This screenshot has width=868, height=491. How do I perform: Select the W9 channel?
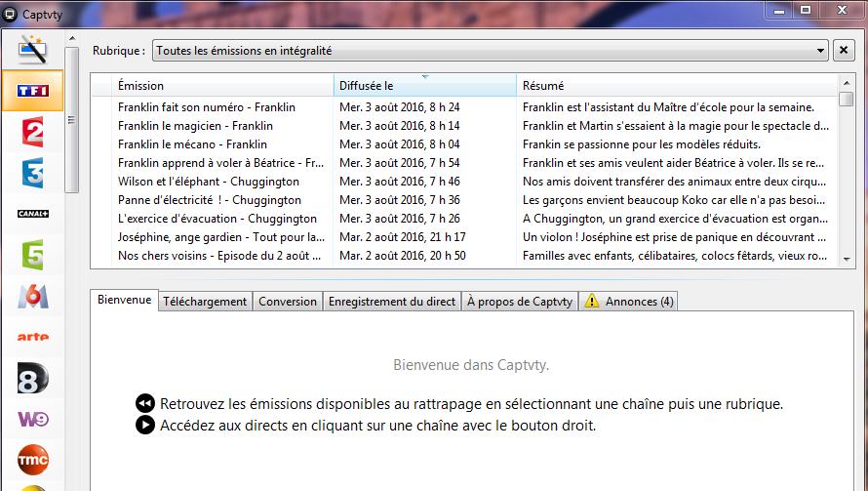(x=32, y=419)
